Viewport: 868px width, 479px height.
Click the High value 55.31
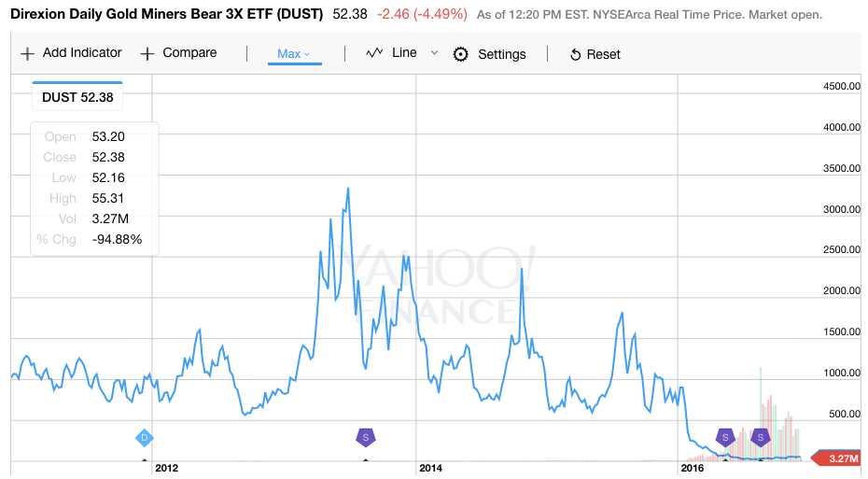(x=108, y=198)
